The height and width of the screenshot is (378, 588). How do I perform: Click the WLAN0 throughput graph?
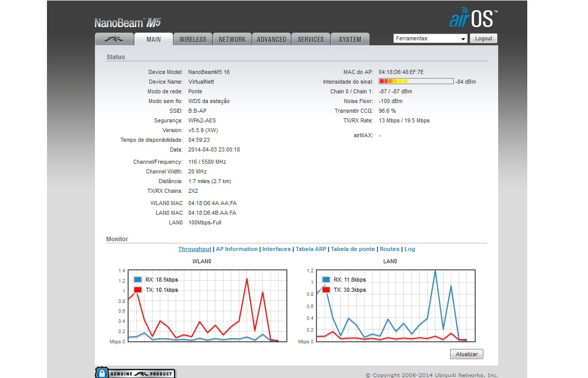207,306
